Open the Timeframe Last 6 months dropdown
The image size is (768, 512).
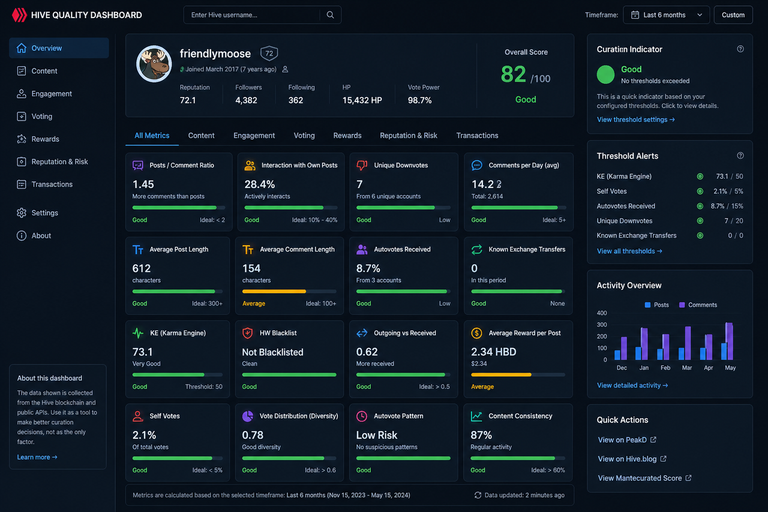coord(667,15)
